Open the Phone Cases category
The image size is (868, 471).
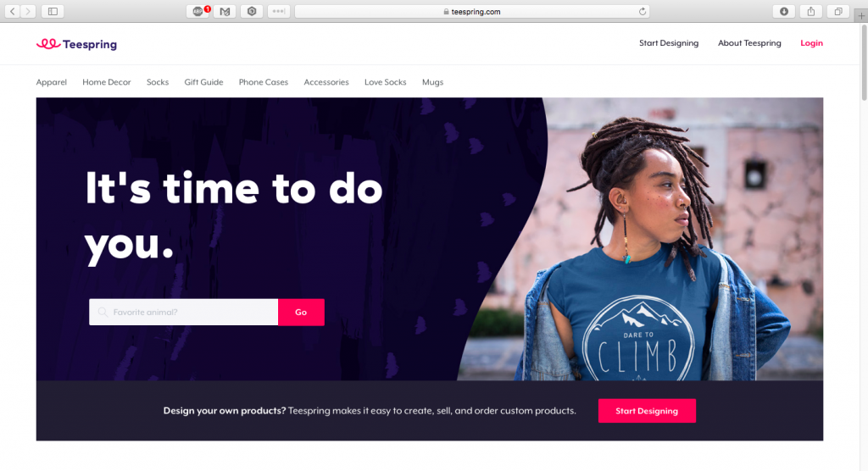pyautogui.click(x=264, y=82)
